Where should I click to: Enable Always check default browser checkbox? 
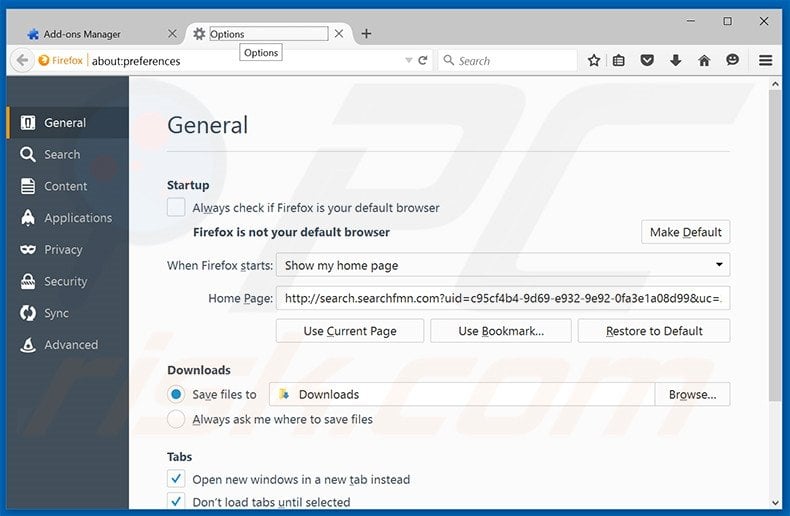[176, 208]
